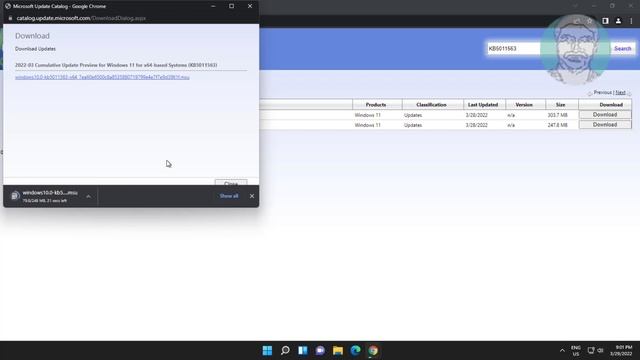Sort results by Size column

(x=560, y=105)
